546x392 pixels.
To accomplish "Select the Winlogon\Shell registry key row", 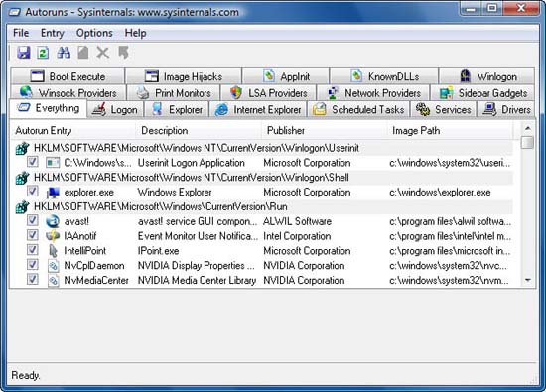I will click(x=263, y=178).
